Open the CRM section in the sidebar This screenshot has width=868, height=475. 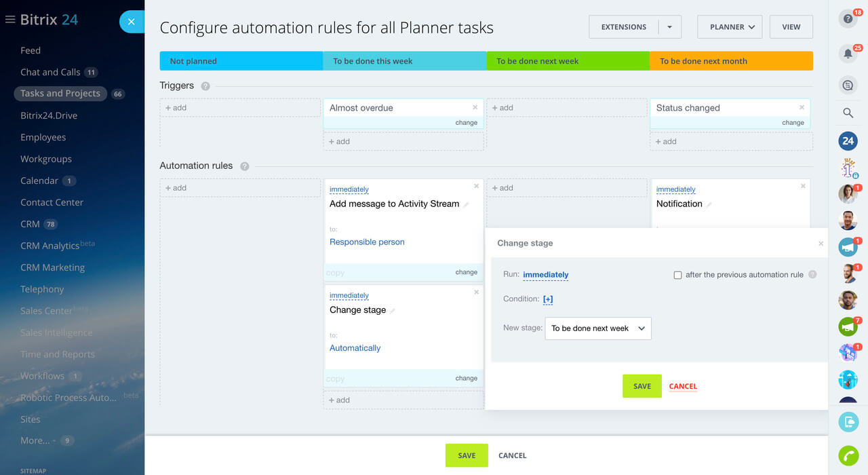(30, 224)
